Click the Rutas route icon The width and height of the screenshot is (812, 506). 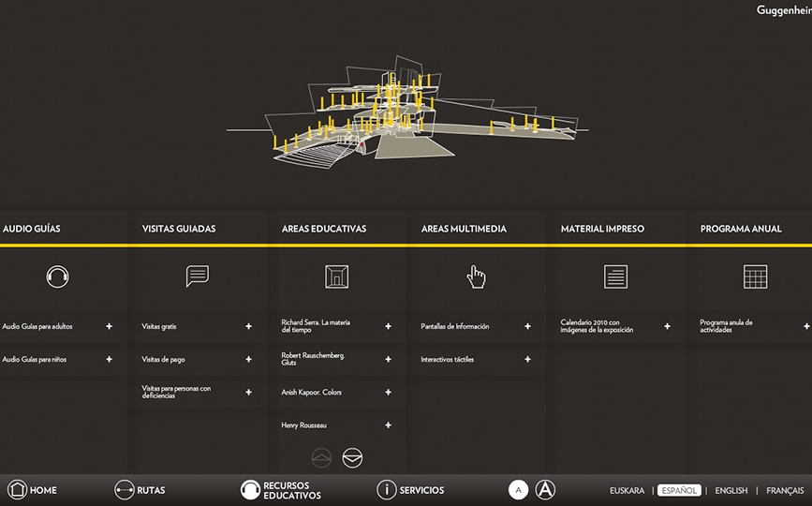pyautogui.click(x=125, y=489)
